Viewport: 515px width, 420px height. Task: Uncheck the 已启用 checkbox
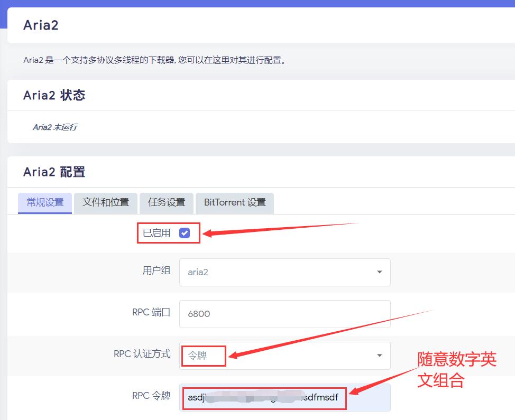tap(185, 233)
